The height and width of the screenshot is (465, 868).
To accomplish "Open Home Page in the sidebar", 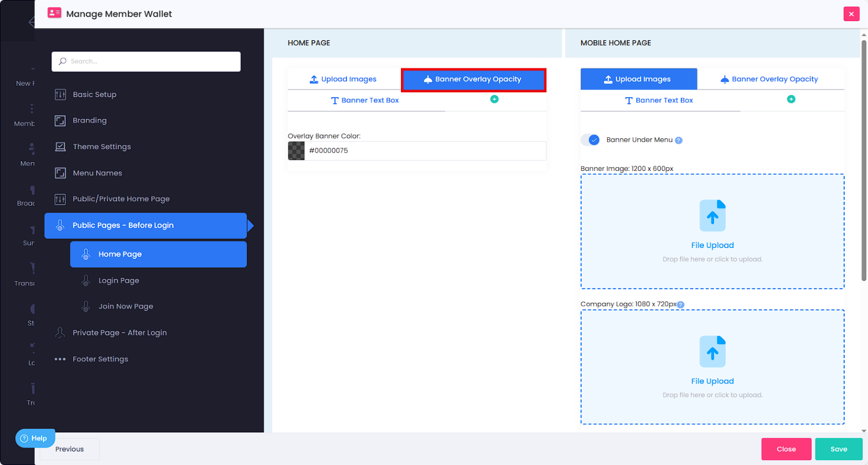I will click(158, 254).
